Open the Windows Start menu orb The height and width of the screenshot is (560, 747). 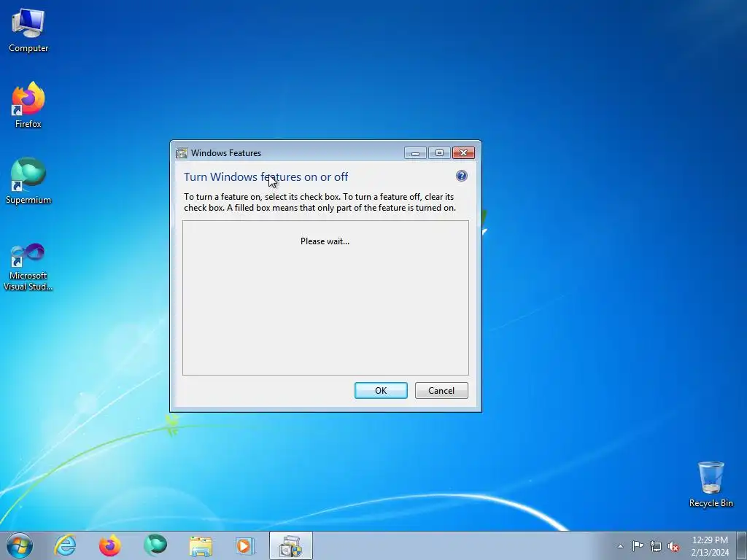click(x=20, y=545)
